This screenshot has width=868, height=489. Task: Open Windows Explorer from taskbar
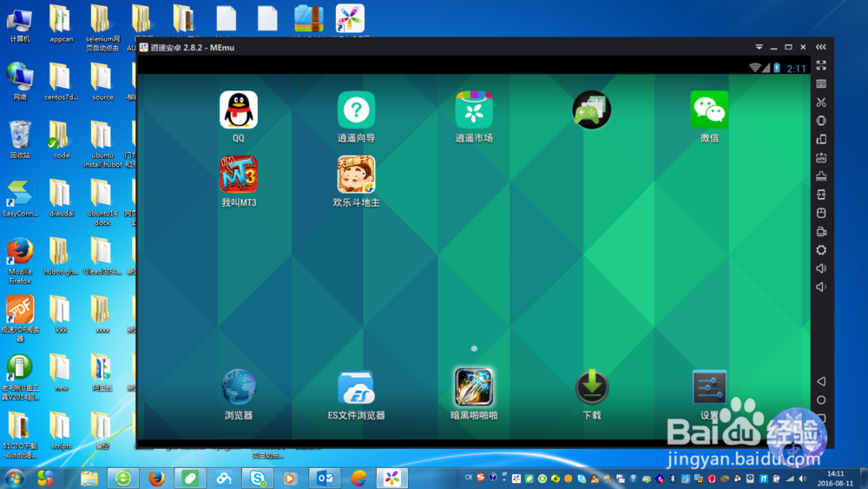(89, 478)
